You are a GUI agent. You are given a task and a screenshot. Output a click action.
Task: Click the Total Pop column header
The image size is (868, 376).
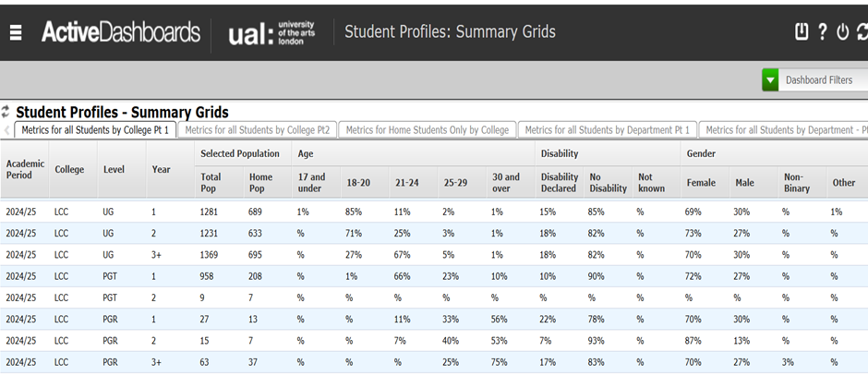pos(211,182)
